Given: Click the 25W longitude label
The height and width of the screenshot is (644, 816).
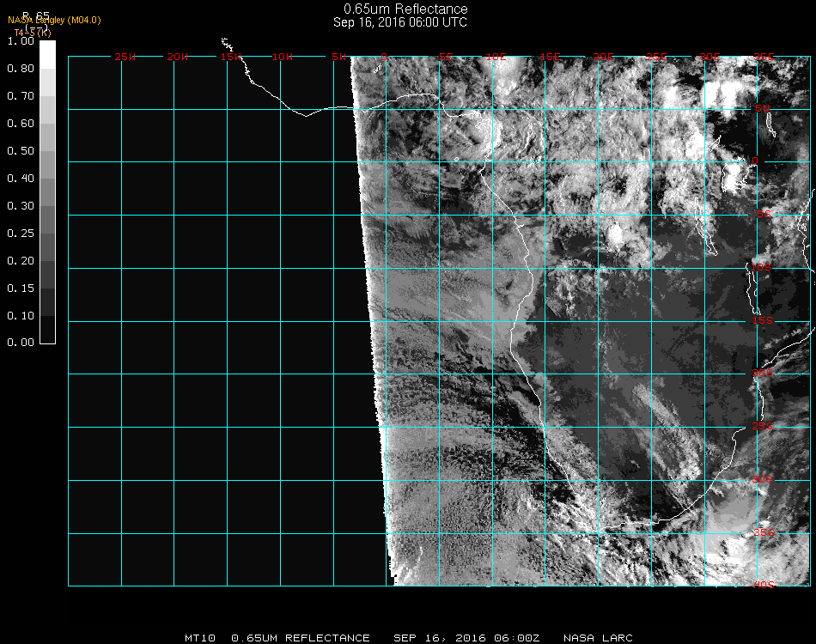Looking at the screenshot, I should coord(125,57).
